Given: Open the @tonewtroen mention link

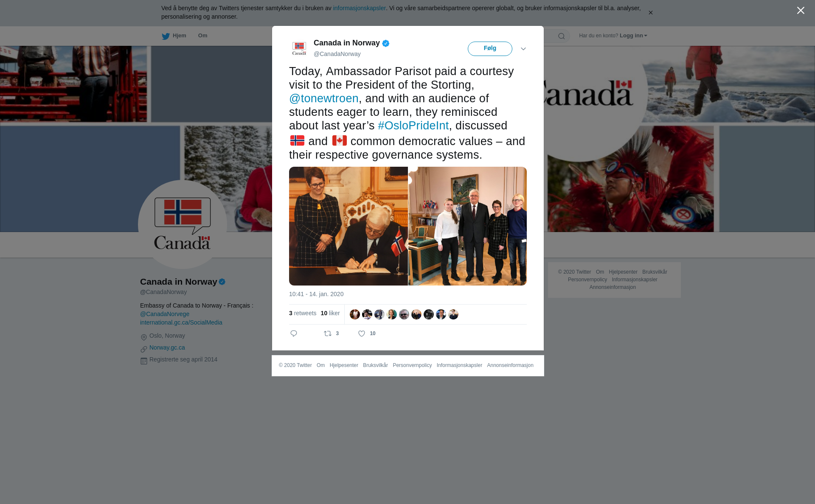Looking at the screenshot, I should click(324, 98).
